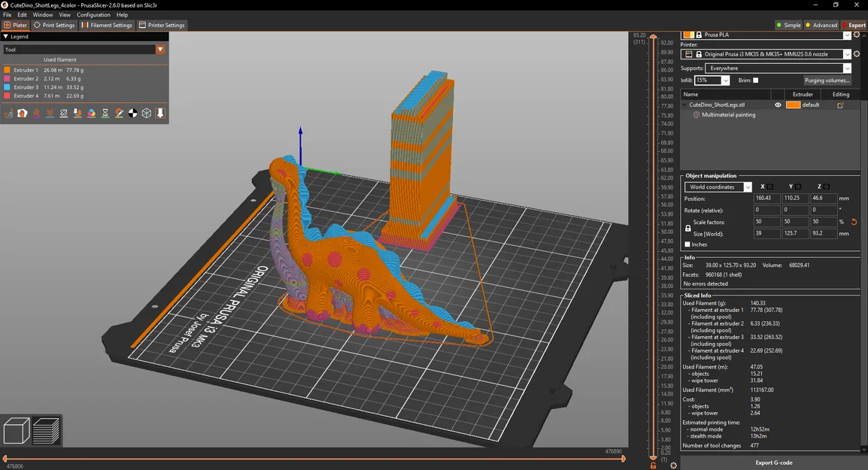Toggle seams visibility icon
This screenshot has width=868, height=470.
click(64, 113)
